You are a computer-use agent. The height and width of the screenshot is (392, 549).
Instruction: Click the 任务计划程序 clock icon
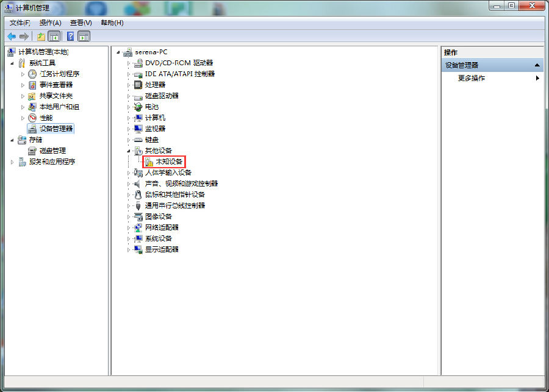(x=32, y=74)
